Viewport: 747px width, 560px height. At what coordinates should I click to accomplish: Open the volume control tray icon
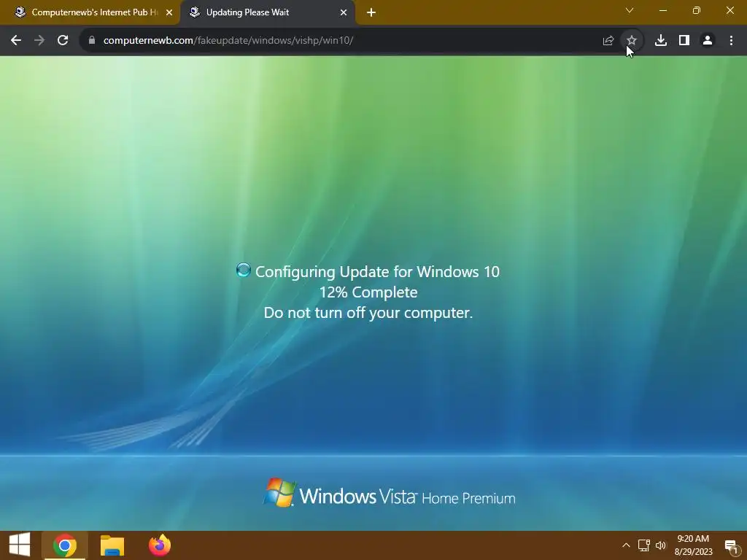tap(661, 545)
